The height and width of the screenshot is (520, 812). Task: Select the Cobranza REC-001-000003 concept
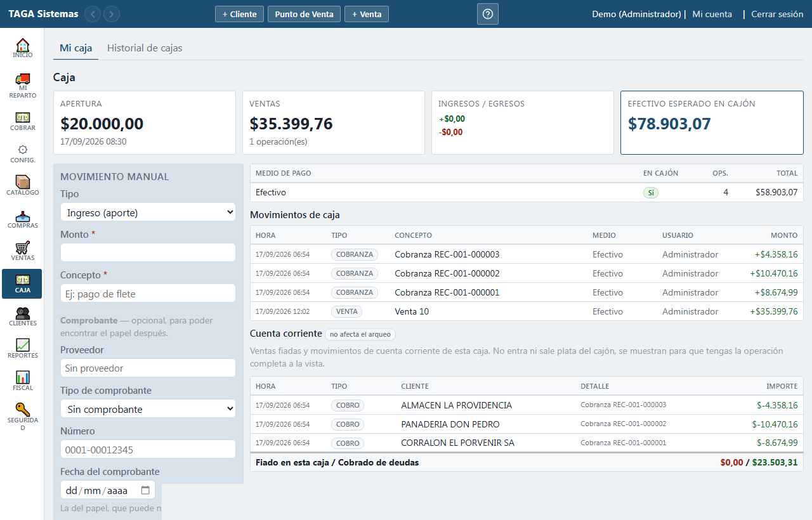pos(447,254)
